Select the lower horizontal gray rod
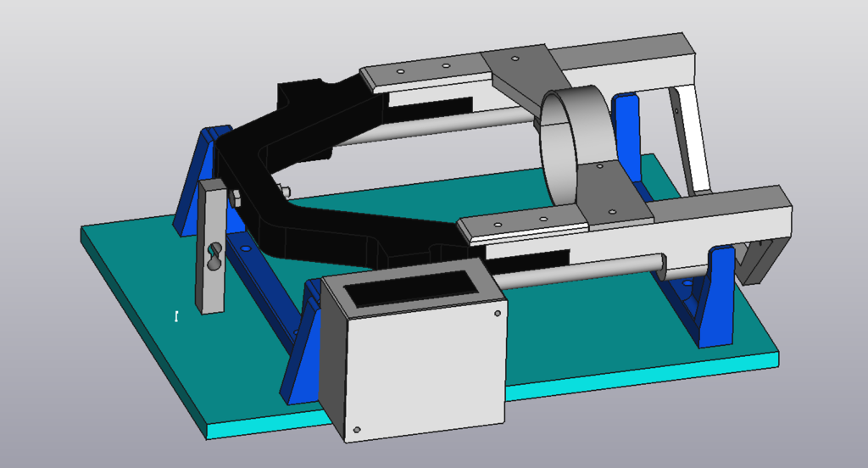The width and height of the screenshot is (868, 468). pyautogui.click(x=576, y=270)
